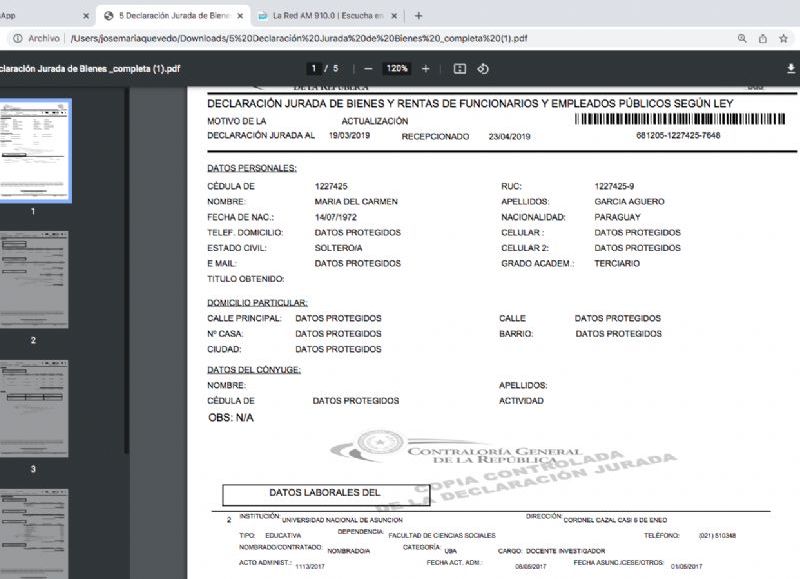Viewport: 800px width, 579px height.
Task: Click the DATOS DEL CÓNYUGE heading
Action: [254, 370]
